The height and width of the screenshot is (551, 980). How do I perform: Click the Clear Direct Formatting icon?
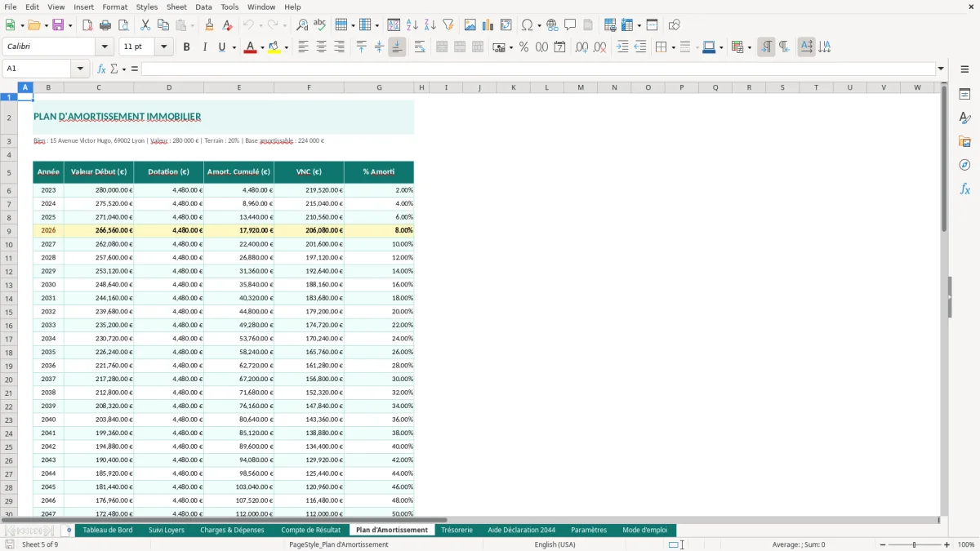(x=227, y=25)
